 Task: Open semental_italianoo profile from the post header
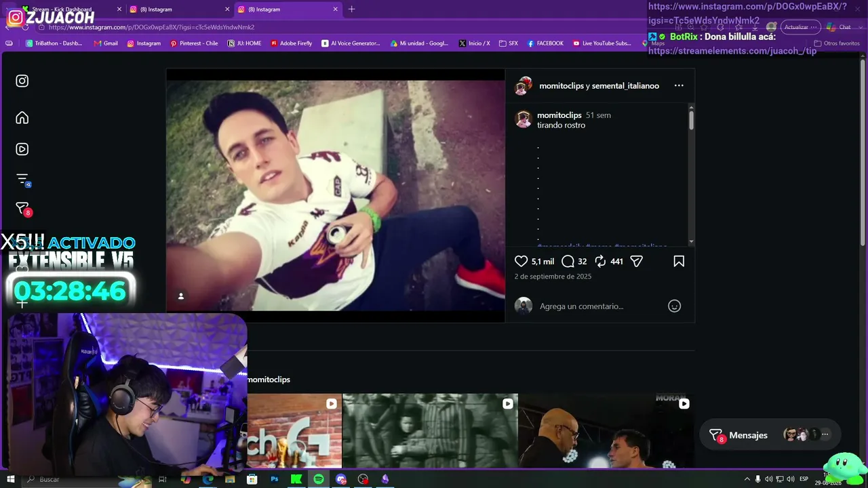625,86
